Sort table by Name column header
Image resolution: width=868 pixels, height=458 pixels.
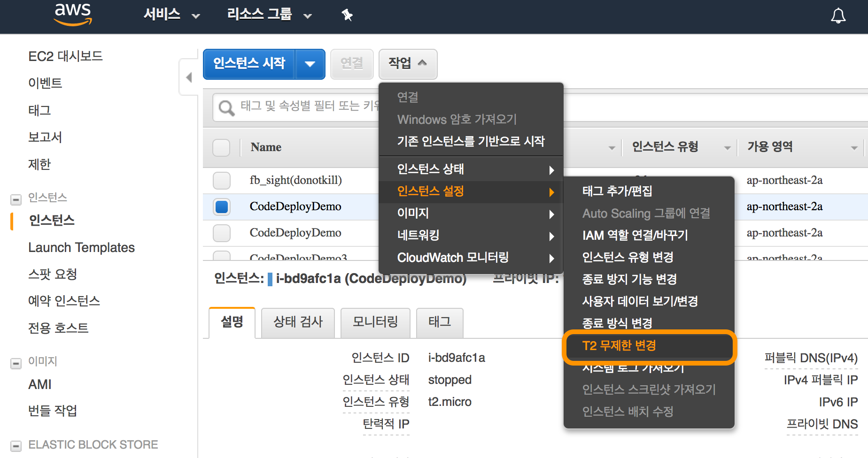pyautogui.click(x=266, y=147)
